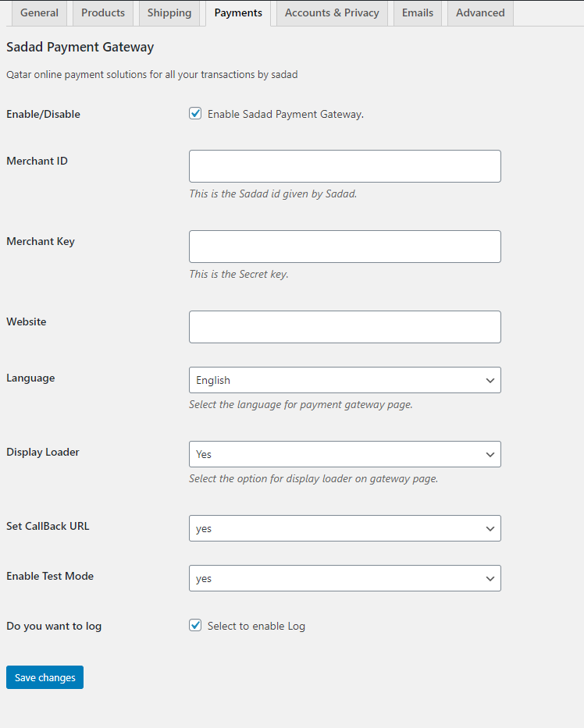Screen dimensions: 584x728
Task: Select the Payments tab
Action: [x=238, y=12]
